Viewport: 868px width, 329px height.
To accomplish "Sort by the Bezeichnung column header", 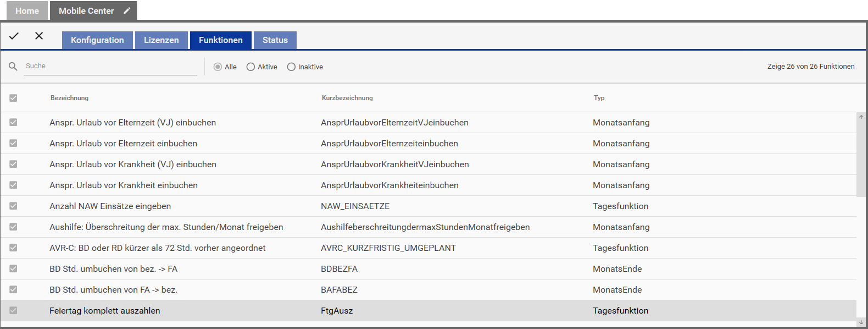I will point(69,98).
